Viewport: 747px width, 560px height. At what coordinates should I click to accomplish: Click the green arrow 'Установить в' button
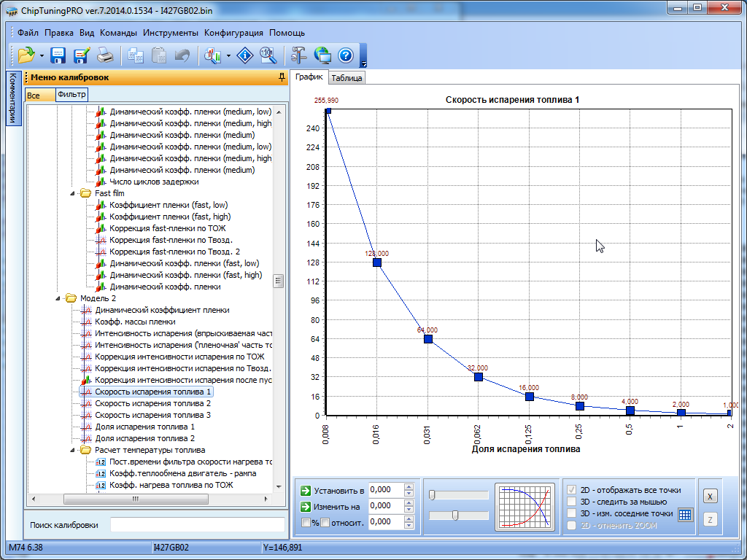[306, 490]
